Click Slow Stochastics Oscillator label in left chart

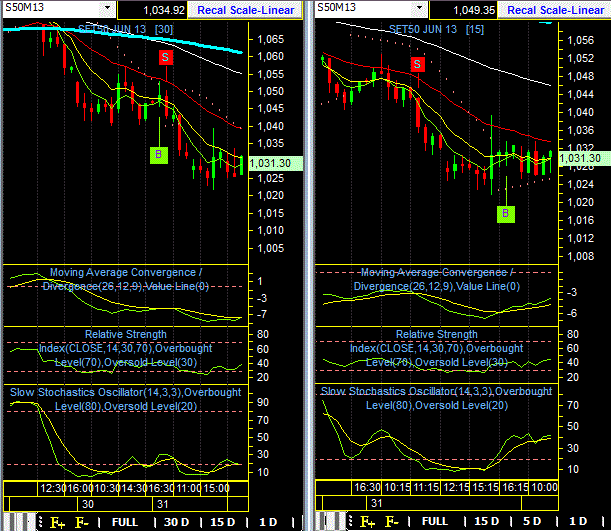click(x=125, y=399)
